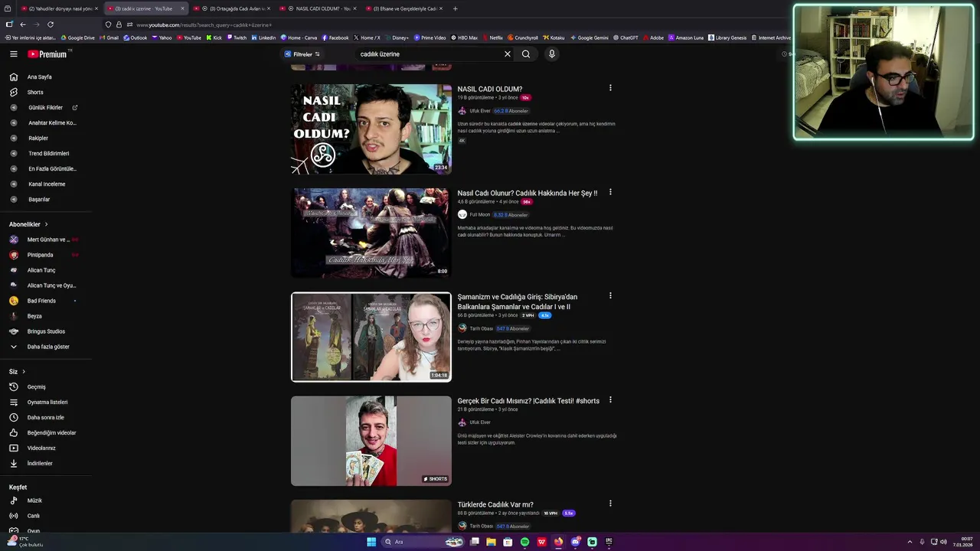Go to Ana Sayfa in the sidebar
Image resolution: width=980 pixels, height=551 pixels.
click(39, 77)
